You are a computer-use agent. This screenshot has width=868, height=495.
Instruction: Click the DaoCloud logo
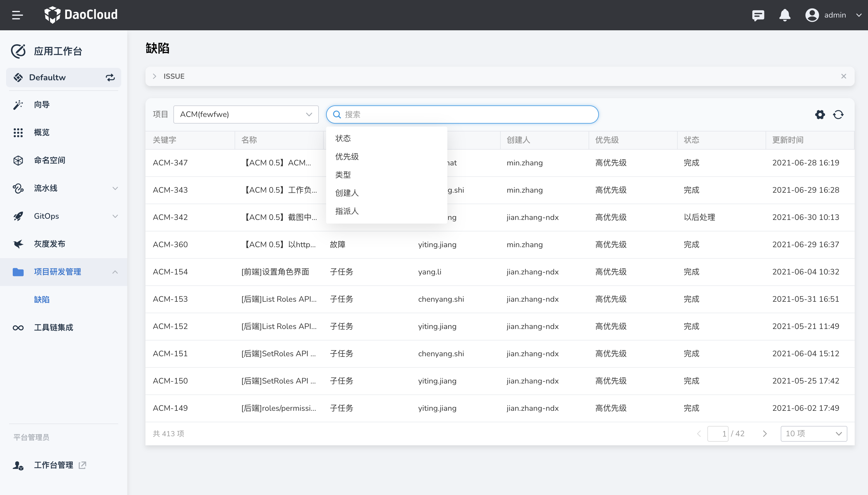81,15
